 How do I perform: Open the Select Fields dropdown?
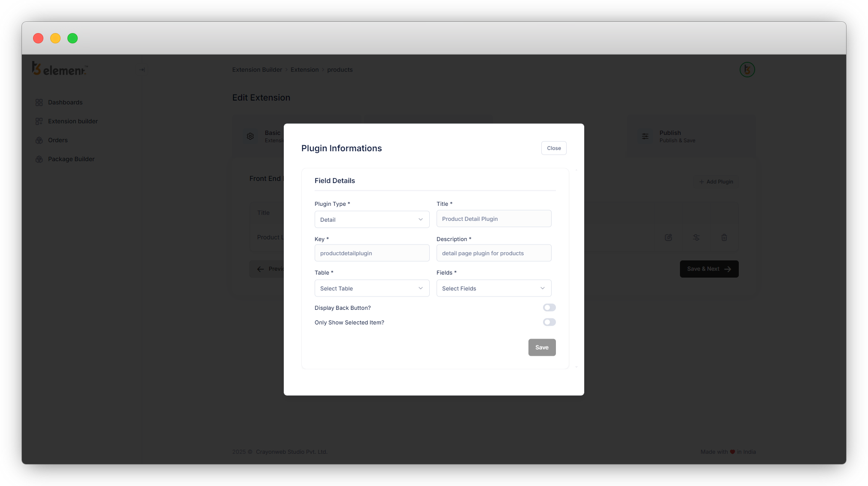click(494, 288)
